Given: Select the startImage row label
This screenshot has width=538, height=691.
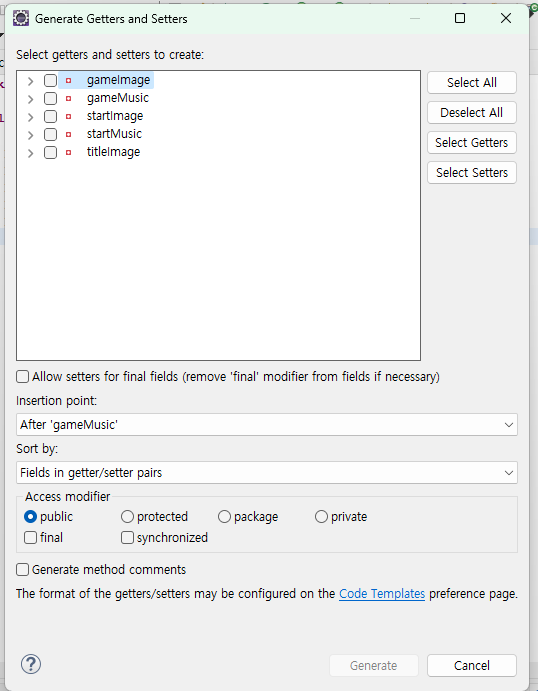Looking at the screenshot, I should (115, 116).
